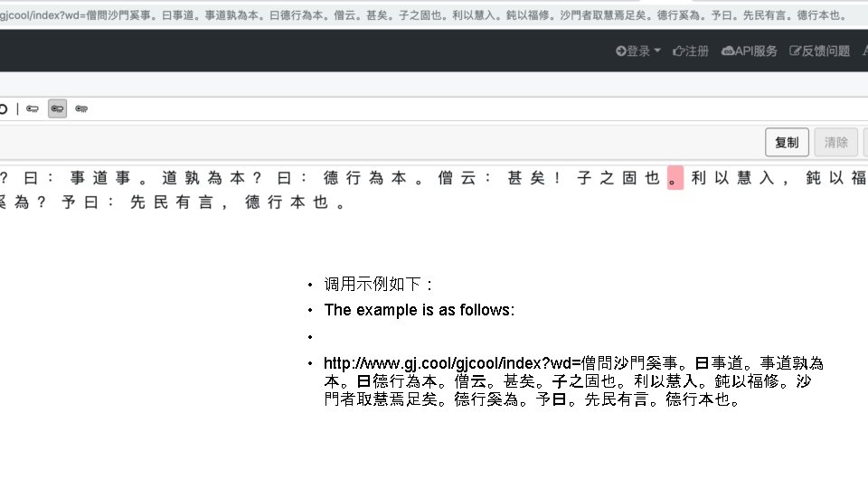Click the 道孰為本 text in result
The width and height of the screenshot is (868, 488).
click(x=203, y=178)
